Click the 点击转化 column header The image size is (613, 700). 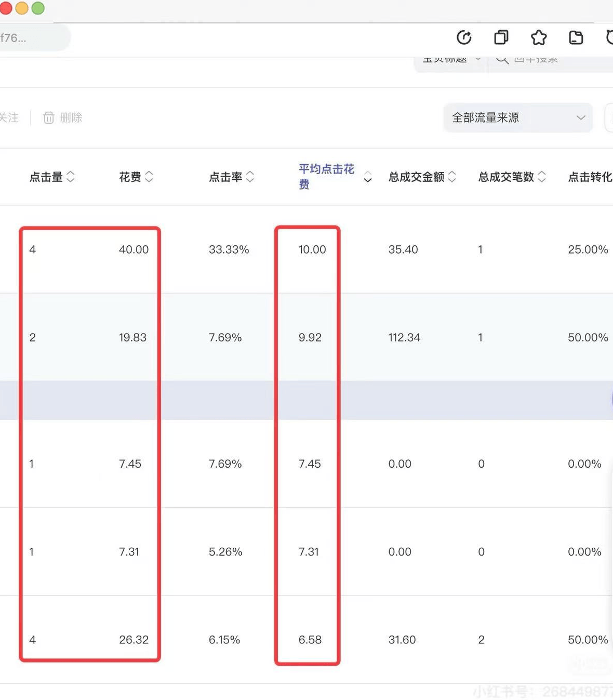[590, 177]
